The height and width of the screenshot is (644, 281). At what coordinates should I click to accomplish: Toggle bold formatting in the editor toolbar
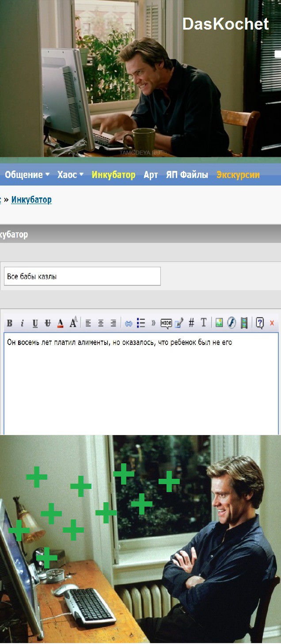coord(10,323)
